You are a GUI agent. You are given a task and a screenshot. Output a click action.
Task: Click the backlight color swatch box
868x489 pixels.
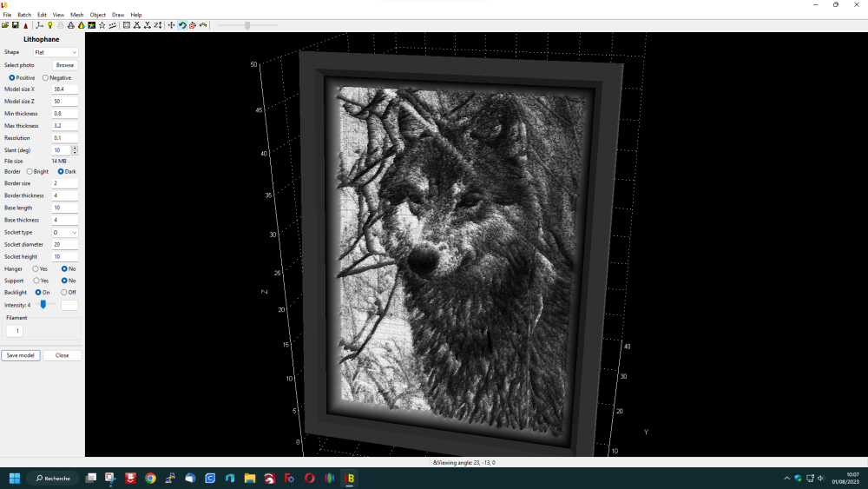69,305
